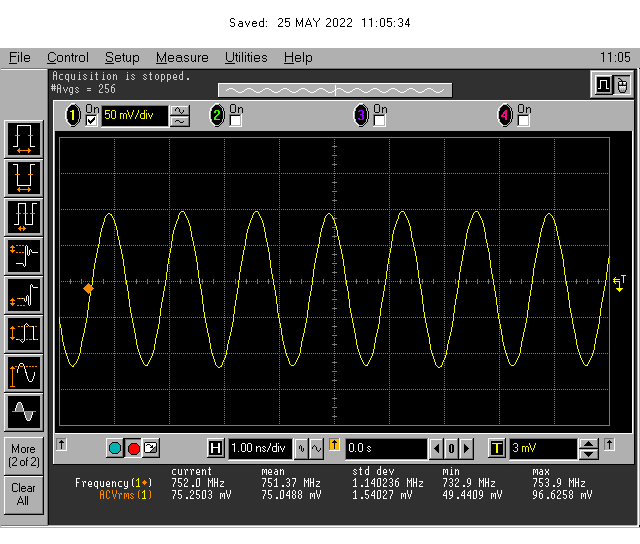Viewport: 640px width, 544px height.
Task: Enable channel 2 with its On checkbox
Action: [236, 121]
